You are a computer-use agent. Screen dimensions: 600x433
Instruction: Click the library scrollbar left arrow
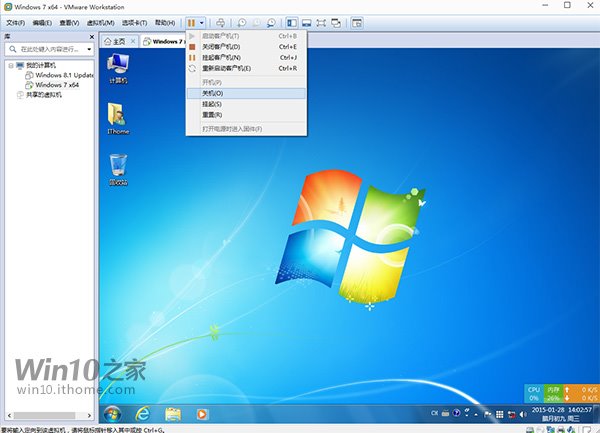(10, 415)
